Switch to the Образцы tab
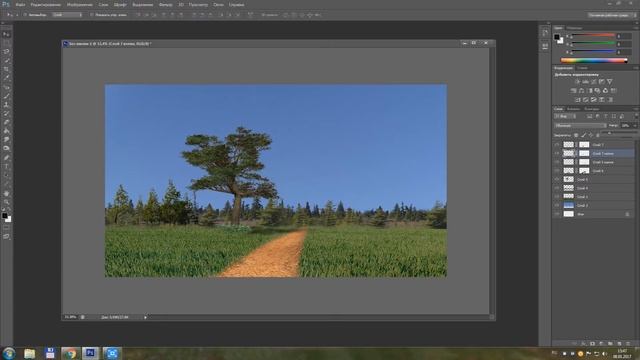The image size is (640, 360). click(x=574, y=28)
